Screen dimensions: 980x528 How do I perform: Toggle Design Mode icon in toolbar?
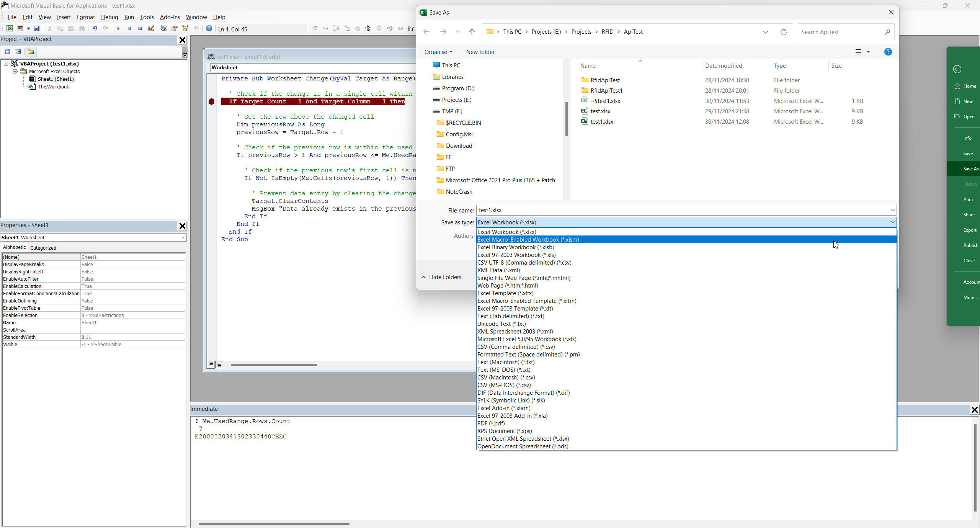(x=151, y=29)
